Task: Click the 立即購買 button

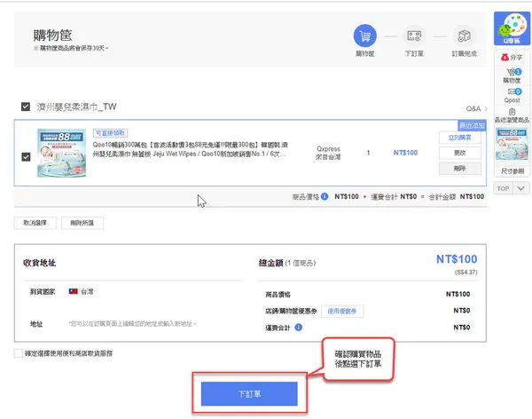Action: [x=459, y=138]
